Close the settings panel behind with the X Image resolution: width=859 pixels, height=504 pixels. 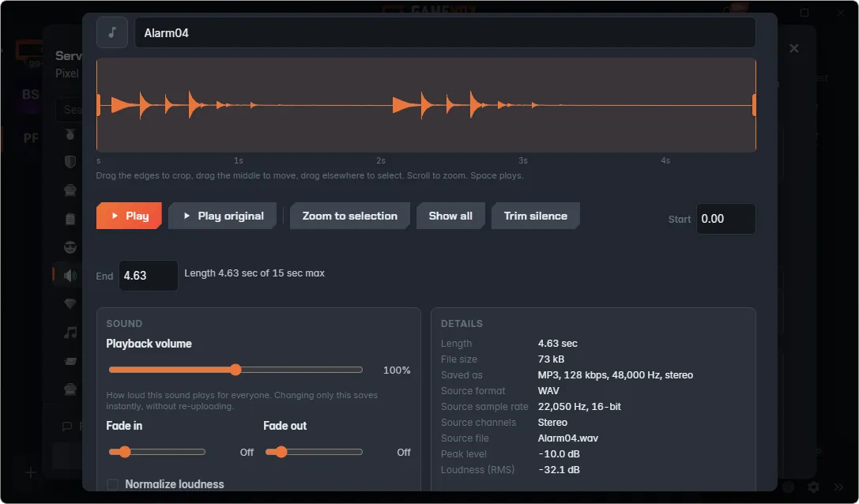[794, 49]
